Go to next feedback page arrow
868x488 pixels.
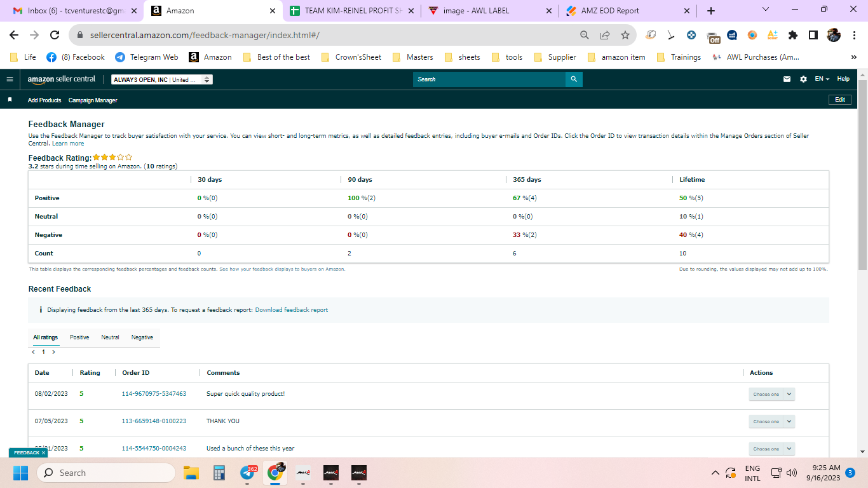tap(53, 351)
